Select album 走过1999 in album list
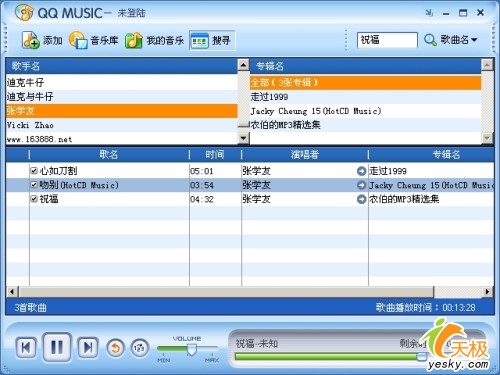The width and height of the screenshot is (500, 375). pos(365,97)
